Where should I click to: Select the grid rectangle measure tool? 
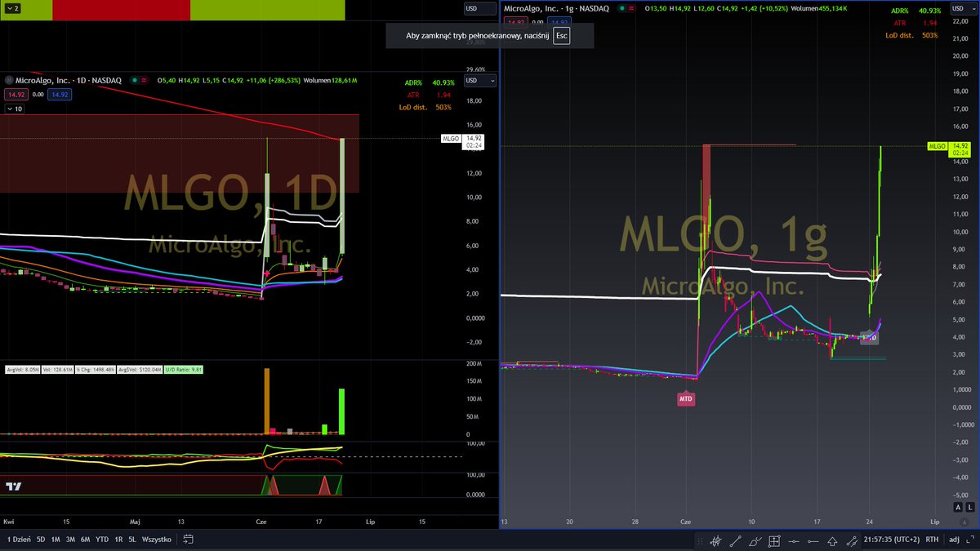click(x=775, y=540)
